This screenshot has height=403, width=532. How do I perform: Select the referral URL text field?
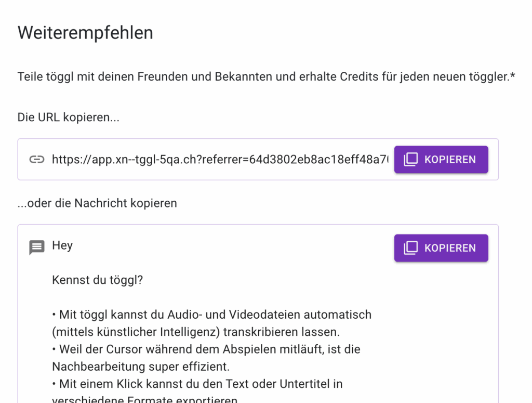220,159
